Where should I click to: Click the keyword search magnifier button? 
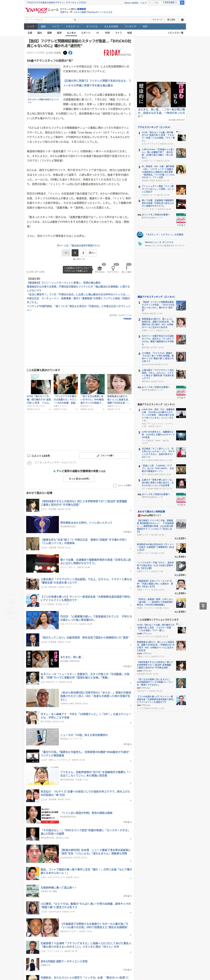click(75, 19)
